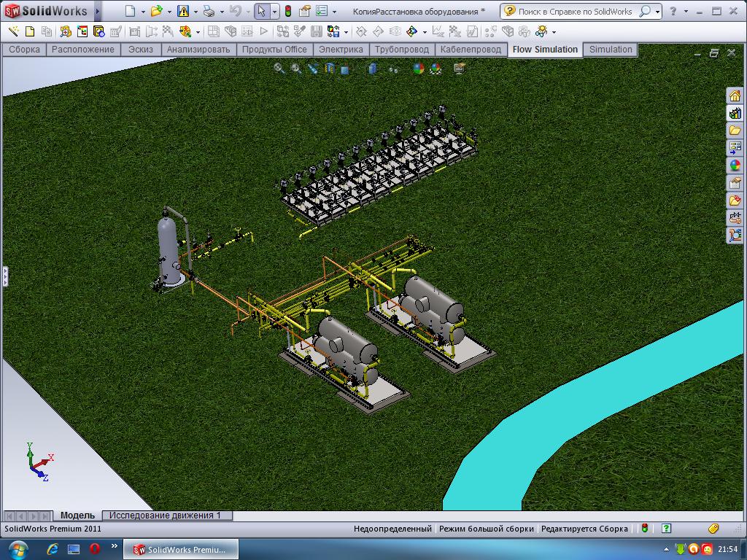Click the Print icon
The height and width of the screenshot is (560, 747).
209,11
